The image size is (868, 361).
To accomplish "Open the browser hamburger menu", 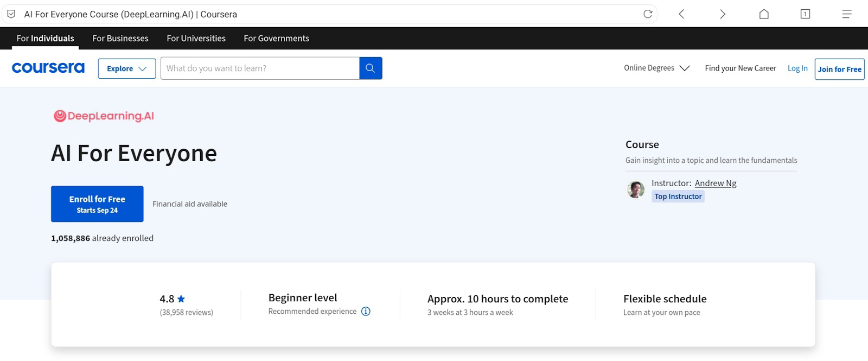I will tap(847, 14).
